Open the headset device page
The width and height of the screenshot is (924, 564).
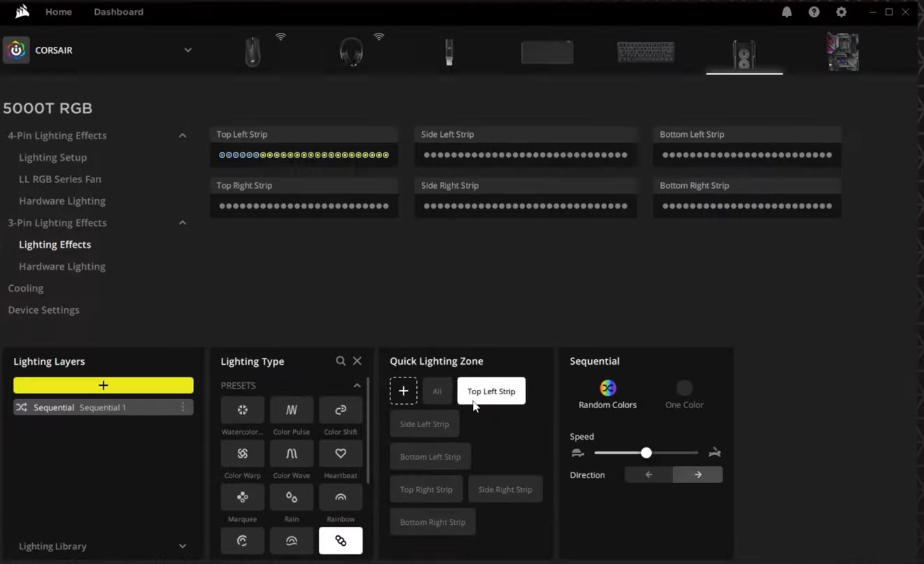tap(351, 51)
